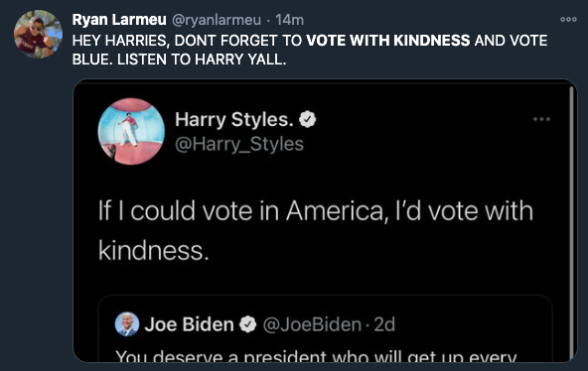
Task: Open the more options menu for Ryan's tweet
Action: [x=568, y=20]
